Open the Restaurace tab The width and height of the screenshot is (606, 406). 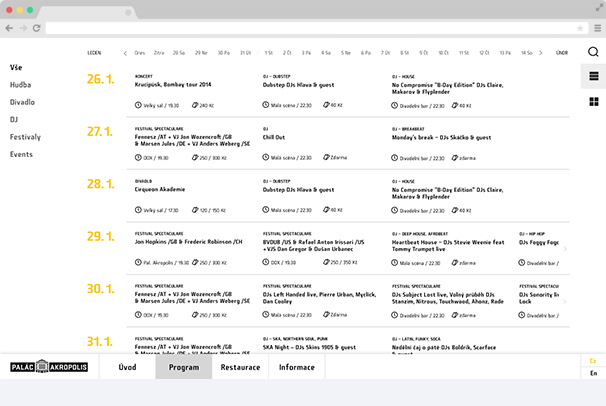[240, 367]
